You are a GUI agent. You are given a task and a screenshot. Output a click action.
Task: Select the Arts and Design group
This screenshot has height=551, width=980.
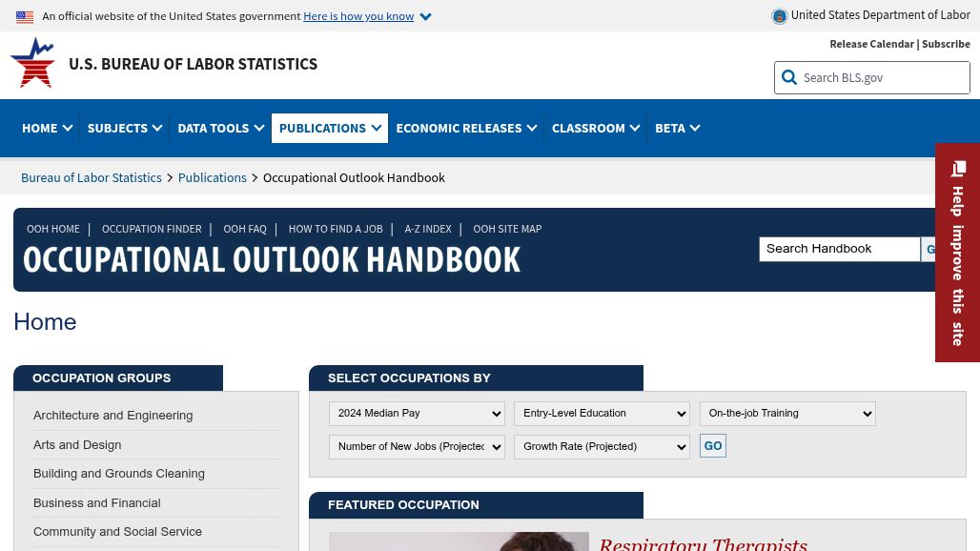click(x=77, y=445)
